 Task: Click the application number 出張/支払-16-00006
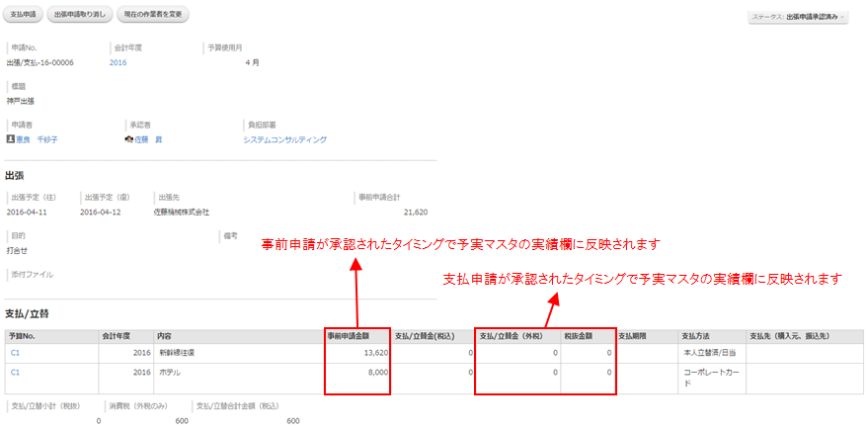pos(40,62)
